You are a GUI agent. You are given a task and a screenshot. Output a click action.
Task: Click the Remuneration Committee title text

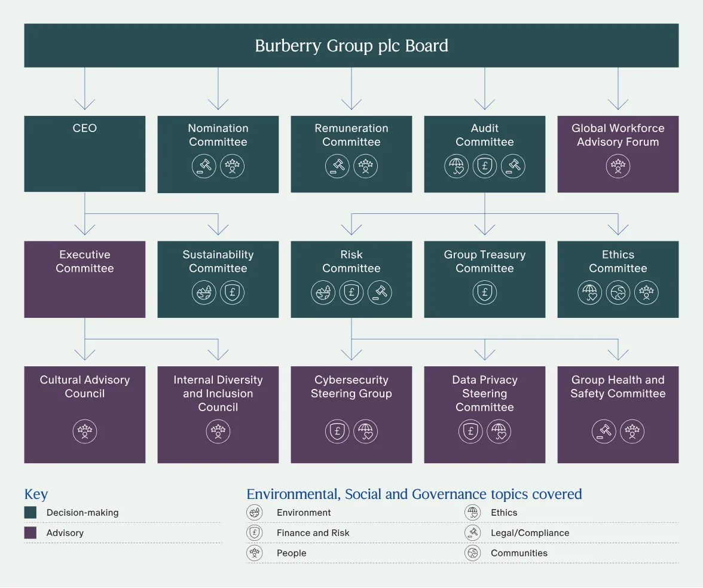[351, 135]
